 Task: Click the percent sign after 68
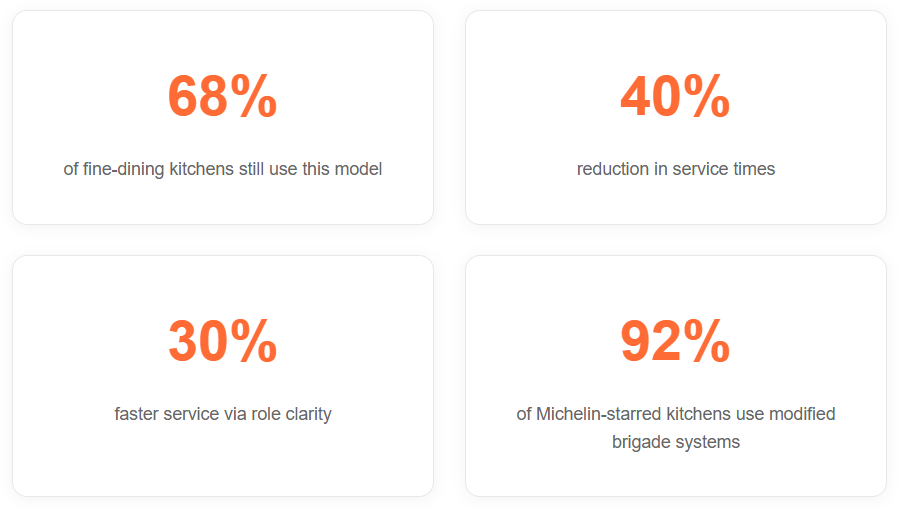tap(254, 96)
